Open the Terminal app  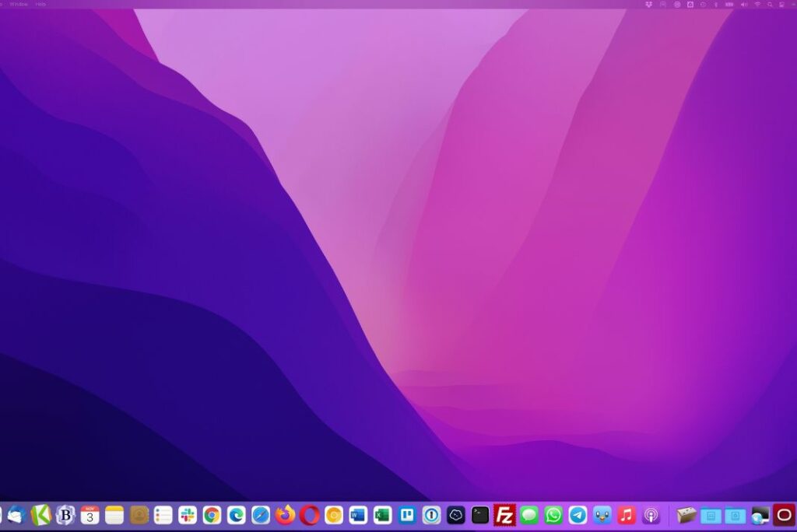tap(480, 515)
